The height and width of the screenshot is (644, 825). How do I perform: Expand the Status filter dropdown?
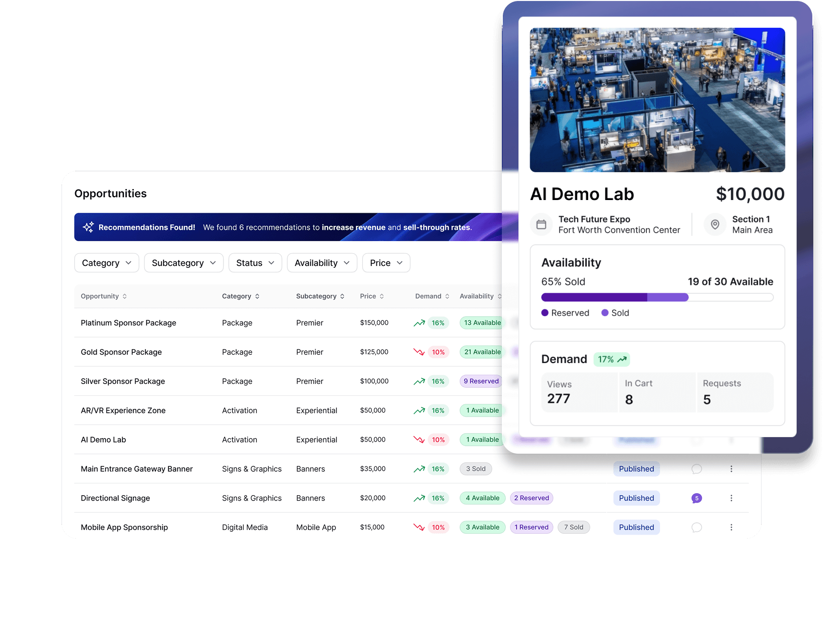tap(255, 263)
